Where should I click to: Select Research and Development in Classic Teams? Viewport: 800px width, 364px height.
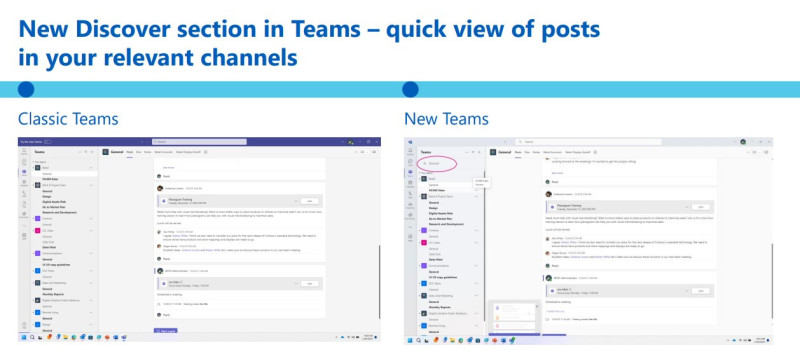[x=59, y=212]
